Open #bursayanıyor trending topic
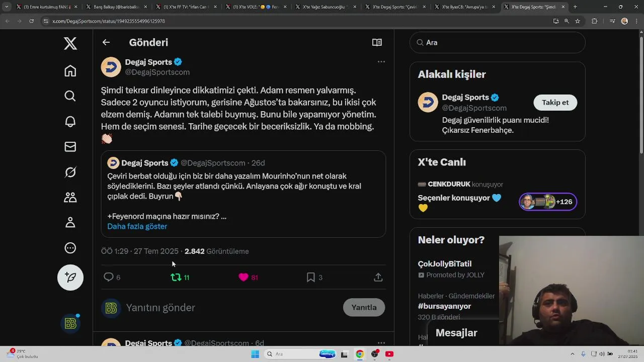Image resolution: width=644 pixels, height=362 pixels. tap(444, 306)
